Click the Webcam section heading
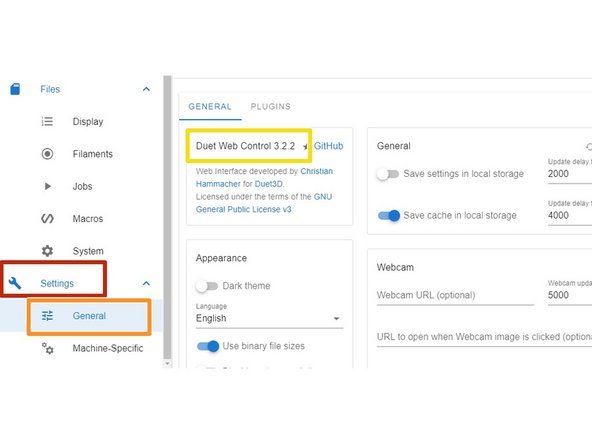 click(x=395, y=267)
